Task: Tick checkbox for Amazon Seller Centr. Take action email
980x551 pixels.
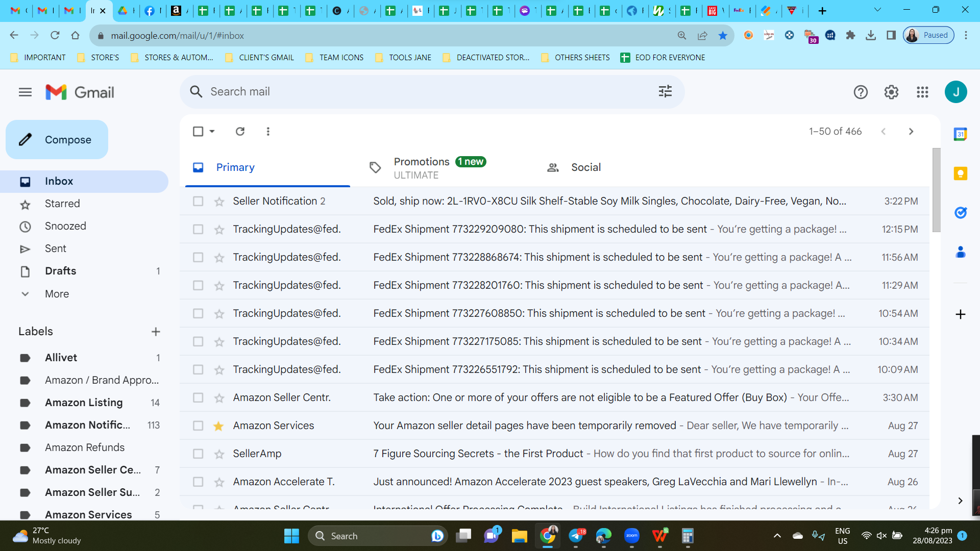Action: (x=198, y=398)
